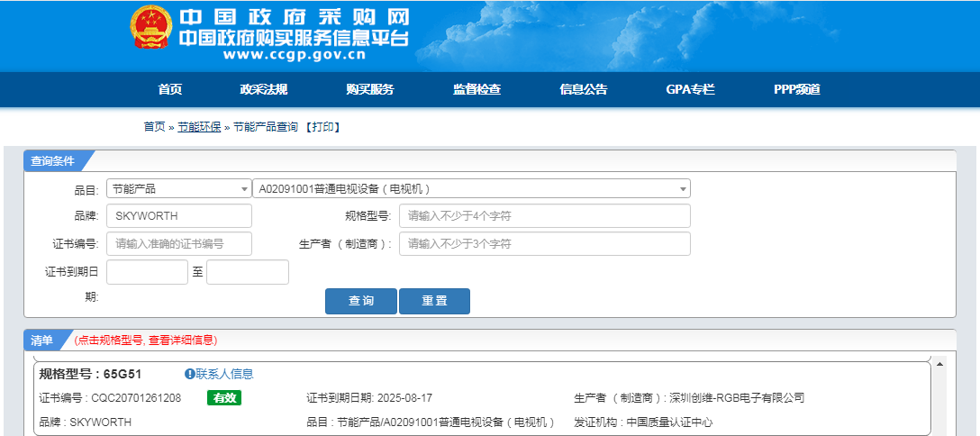This screenshot has height=436, width=980.
Task: Click 节能产品查询 breadcrumb text
Action: click(x=265, y=127)
